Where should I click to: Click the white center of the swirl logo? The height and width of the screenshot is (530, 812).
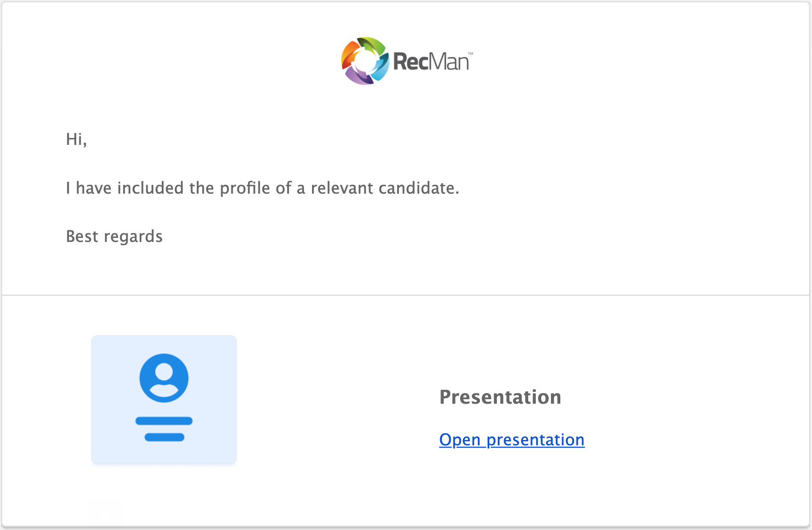click(x=365, y=61)
